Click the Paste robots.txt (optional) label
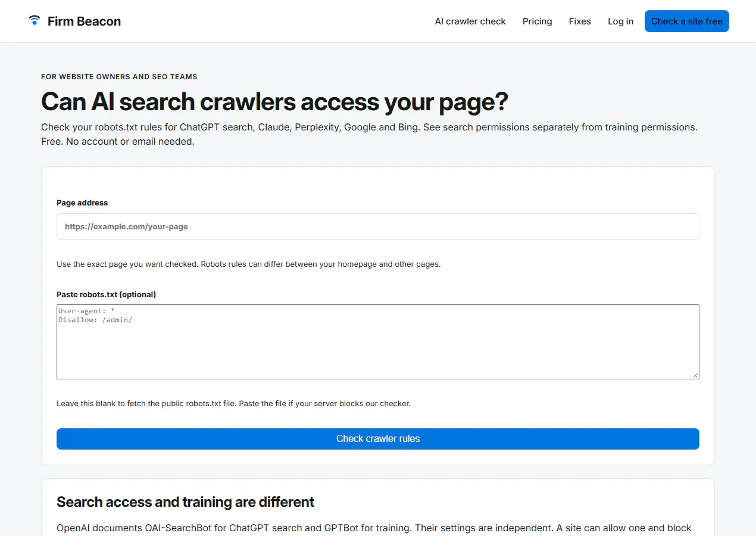 [107, 295]
